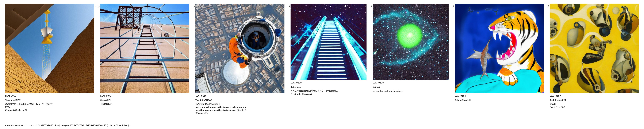The image size is (644, 129).
Task: Click the arrow after the galaxy image
Action: [452, 6]
